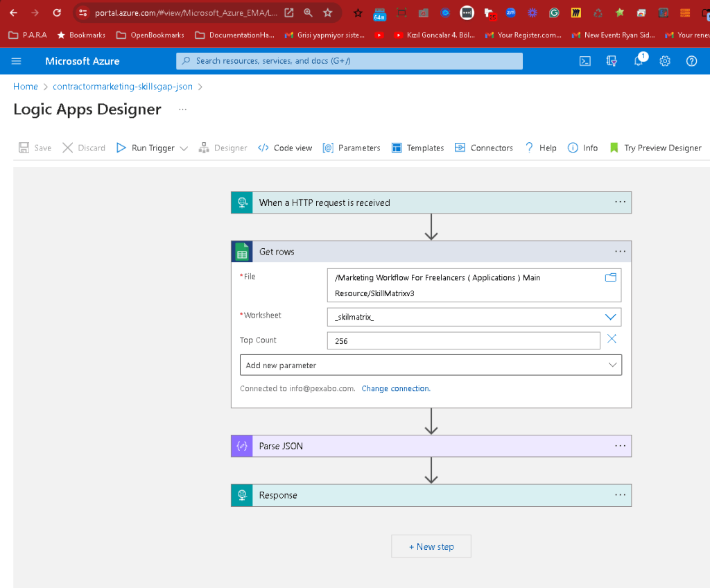Screen dimensions: 710x588
Task: Click the Parse JSON braces icon
Action: pyautogui.click(x=242, y=447)
